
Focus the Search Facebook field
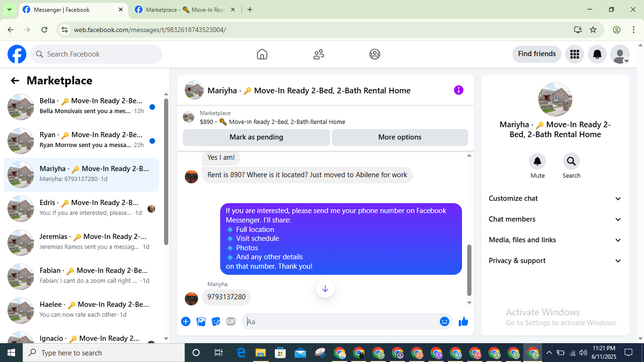coord(96,54)
